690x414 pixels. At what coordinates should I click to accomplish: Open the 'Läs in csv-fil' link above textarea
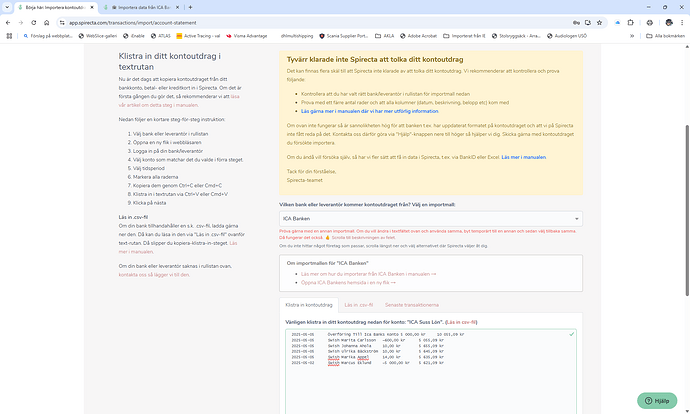[x=461, y=322]
